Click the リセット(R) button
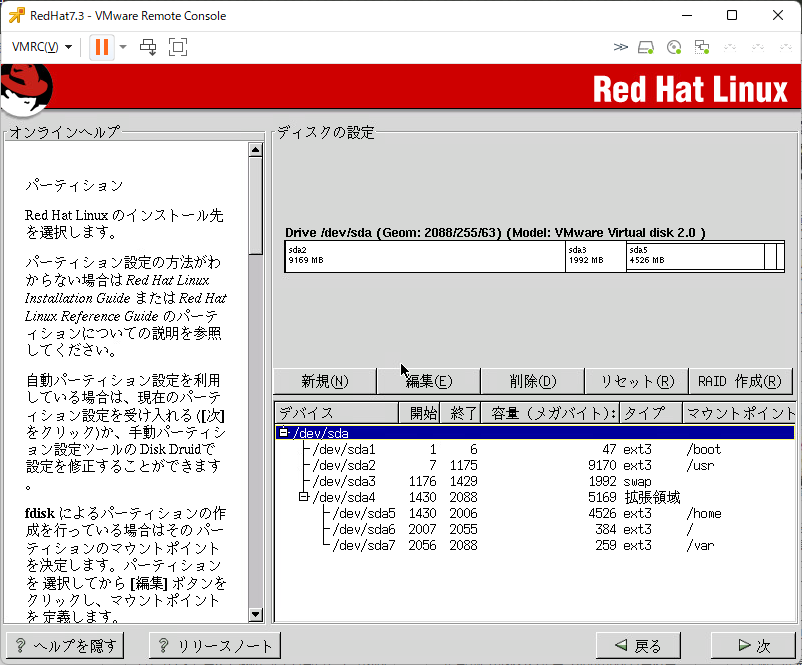Viewport: 802px width, 665px height. (637, 381)
